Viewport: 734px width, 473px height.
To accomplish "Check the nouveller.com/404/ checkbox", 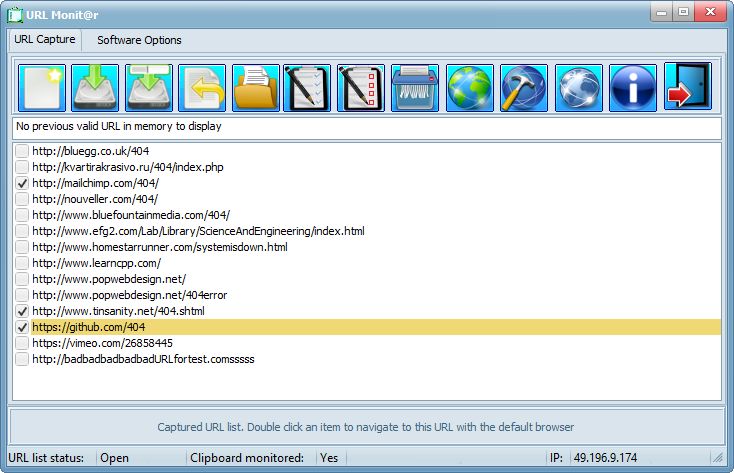I will (22, 199).
